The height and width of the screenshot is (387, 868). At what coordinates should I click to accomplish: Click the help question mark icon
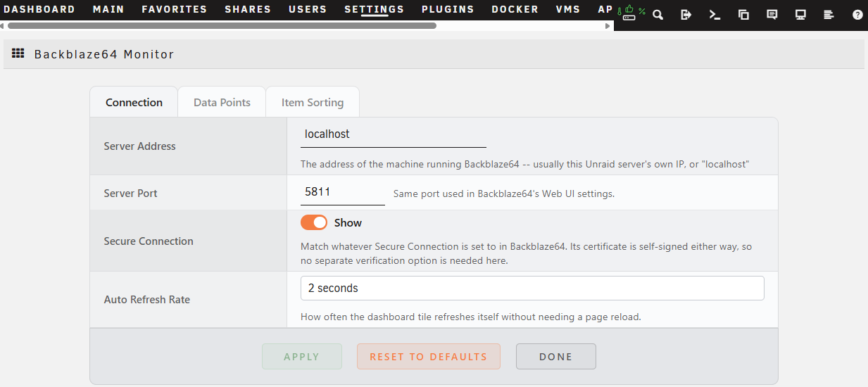coord(857,15)
